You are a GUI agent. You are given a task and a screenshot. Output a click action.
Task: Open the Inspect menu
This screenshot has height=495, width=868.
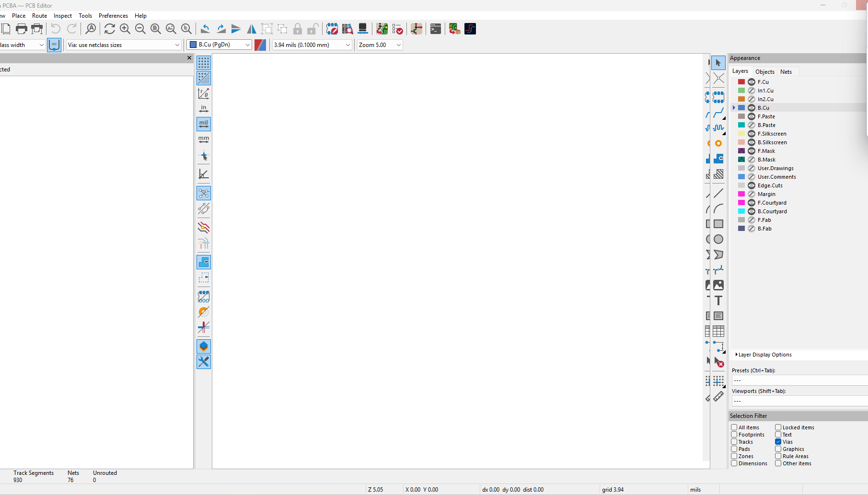pos(63,16)
